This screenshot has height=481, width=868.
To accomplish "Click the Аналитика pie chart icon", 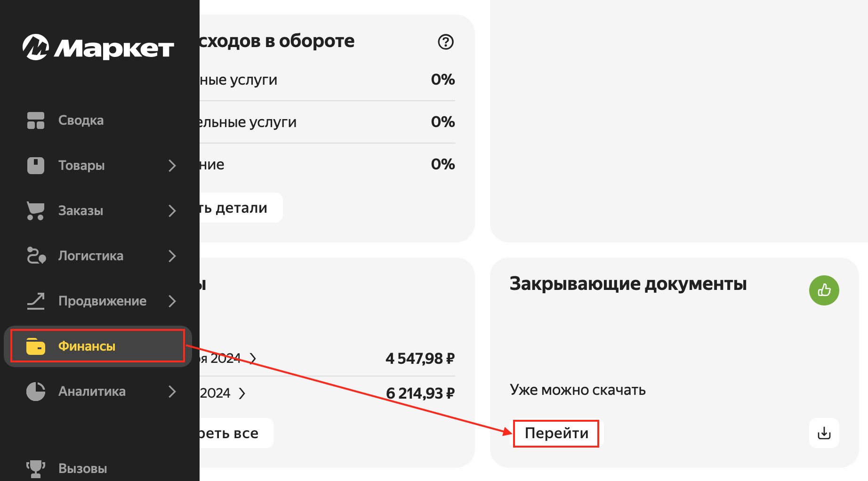I will [36, 392].
